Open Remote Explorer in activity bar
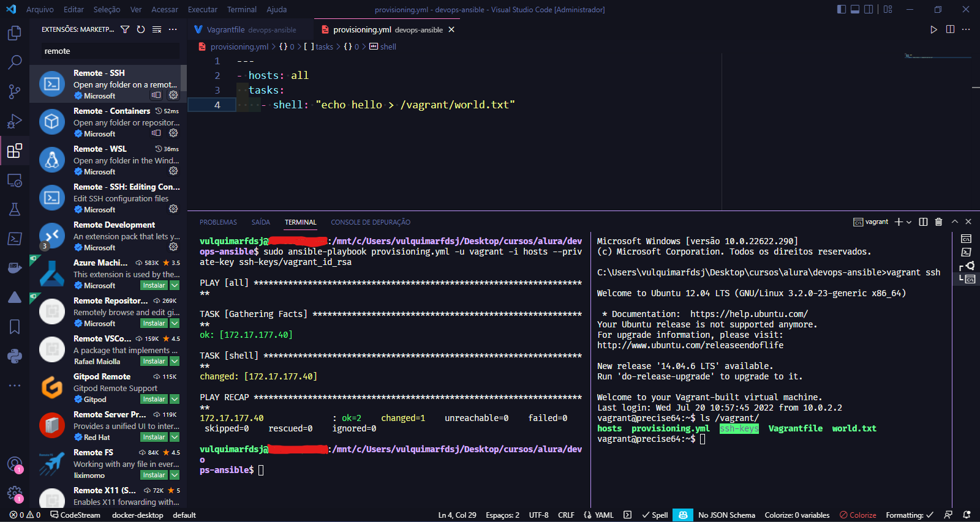The height and width of the screenshot is (522, 980). click(15, 180)
